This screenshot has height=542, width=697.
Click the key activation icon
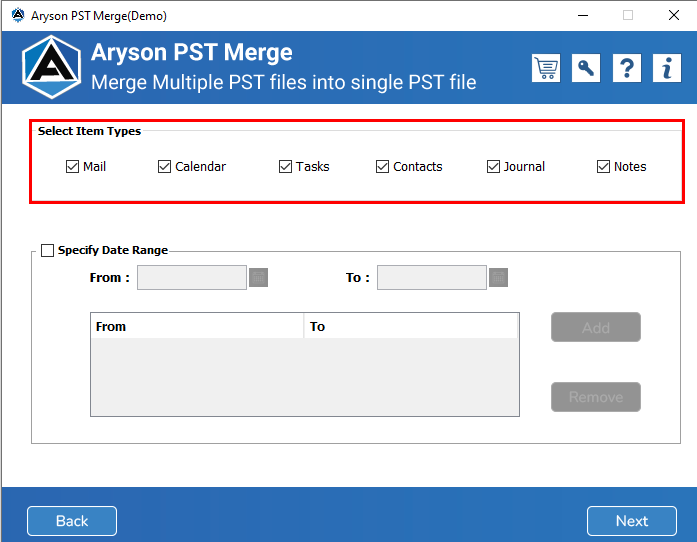(x=586, y=68)
